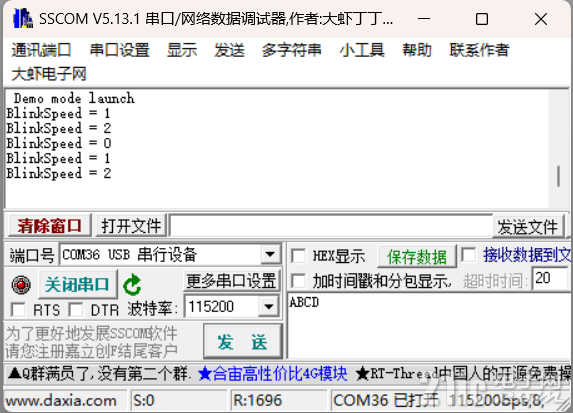Enable 加时间戳和分包显示 checkbox
573x413 pixels.
click(x=299, y=281)
